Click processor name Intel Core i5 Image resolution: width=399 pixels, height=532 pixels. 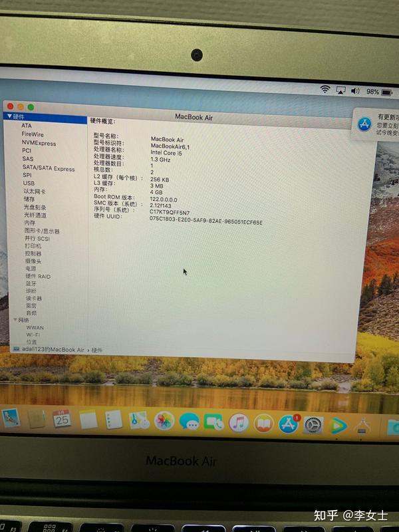[x=166, y=153]
